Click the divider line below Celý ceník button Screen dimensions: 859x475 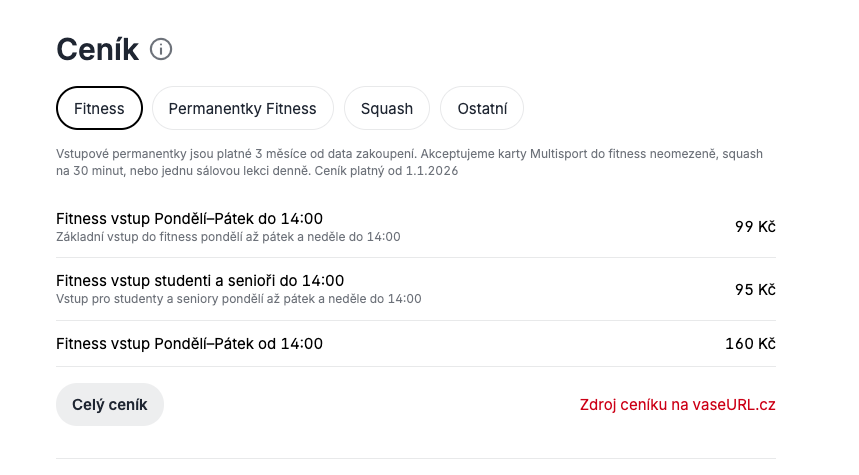[x=415, y=459]
